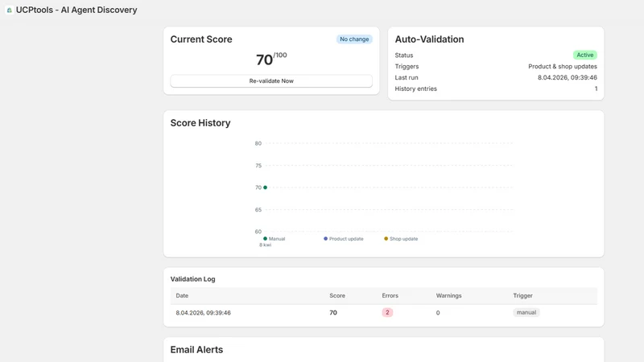Click the 80 axis label on chart

point(258,144)
